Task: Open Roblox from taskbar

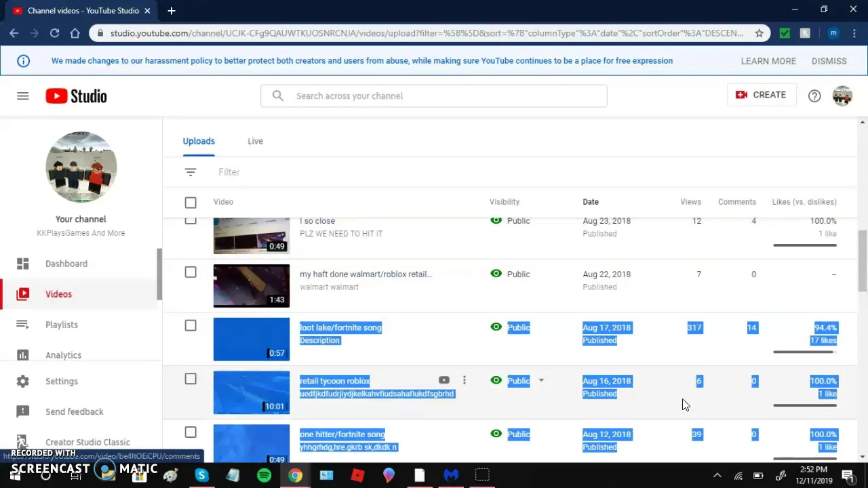Action: coord(357,475)
